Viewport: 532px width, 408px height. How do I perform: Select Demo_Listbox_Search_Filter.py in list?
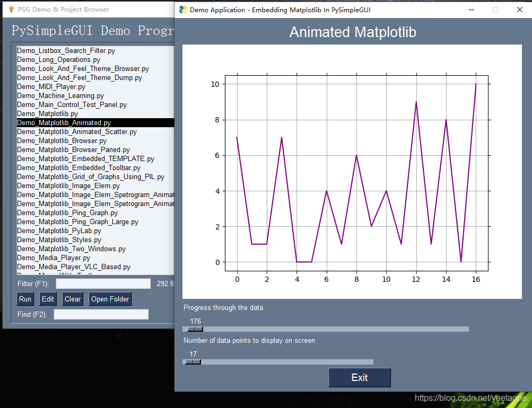[95, 50]
